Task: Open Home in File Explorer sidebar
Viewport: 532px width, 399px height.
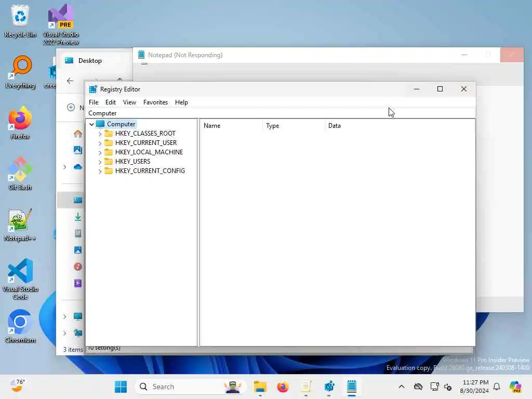Action: click(x=78, y=134)
